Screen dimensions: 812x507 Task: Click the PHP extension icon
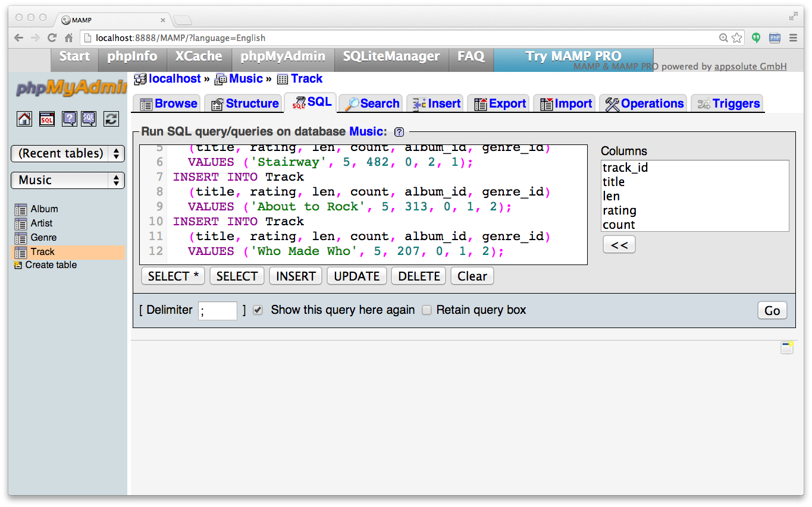click(x=775, y=38)
